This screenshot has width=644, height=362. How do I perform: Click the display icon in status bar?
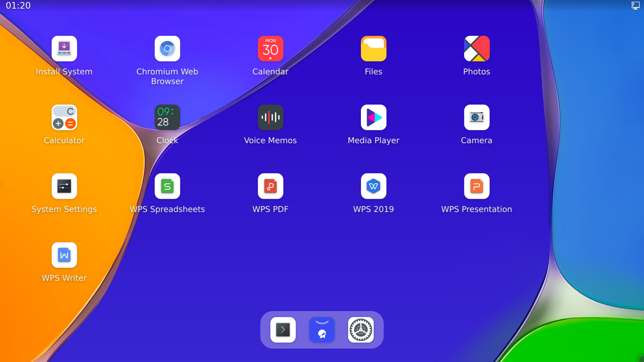[635, 6]
